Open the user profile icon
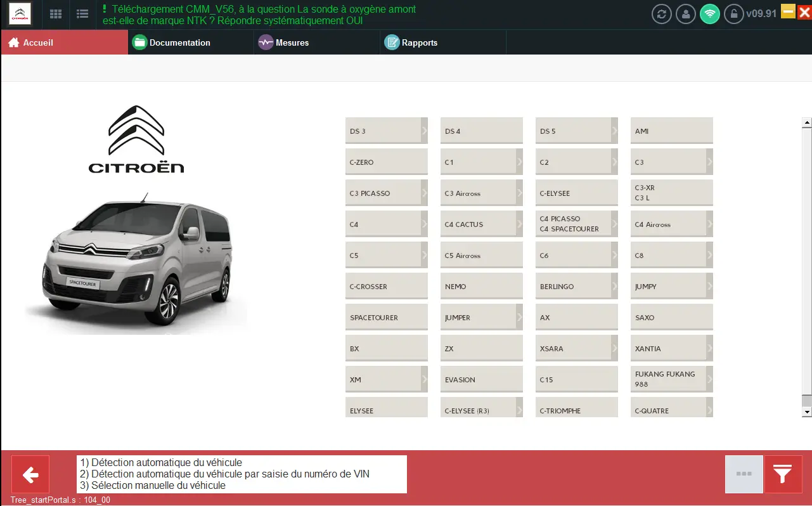 (x=685, y=14)
